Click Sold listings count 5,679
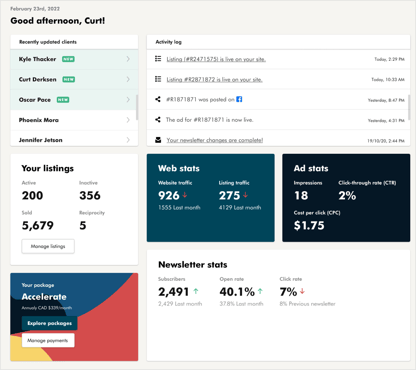416x370 pixels. click(x=38, y=226)
